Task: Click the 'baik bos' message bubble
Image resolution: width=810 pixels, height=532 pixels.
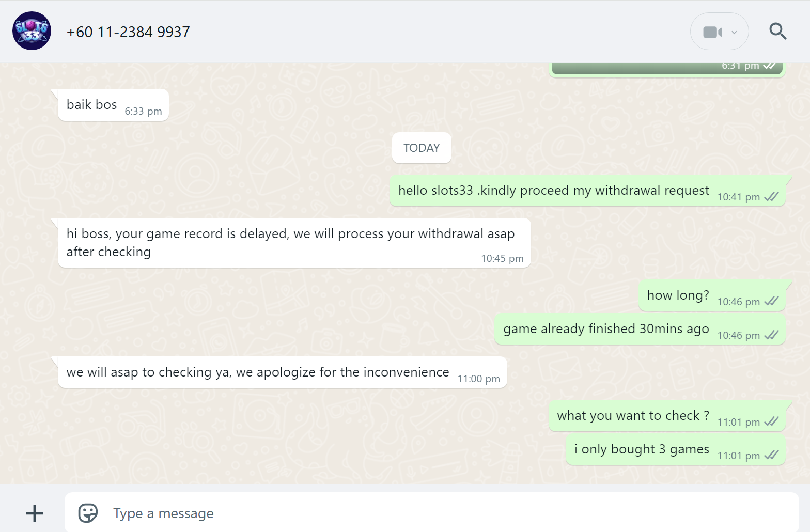Action: click(113, 105)
